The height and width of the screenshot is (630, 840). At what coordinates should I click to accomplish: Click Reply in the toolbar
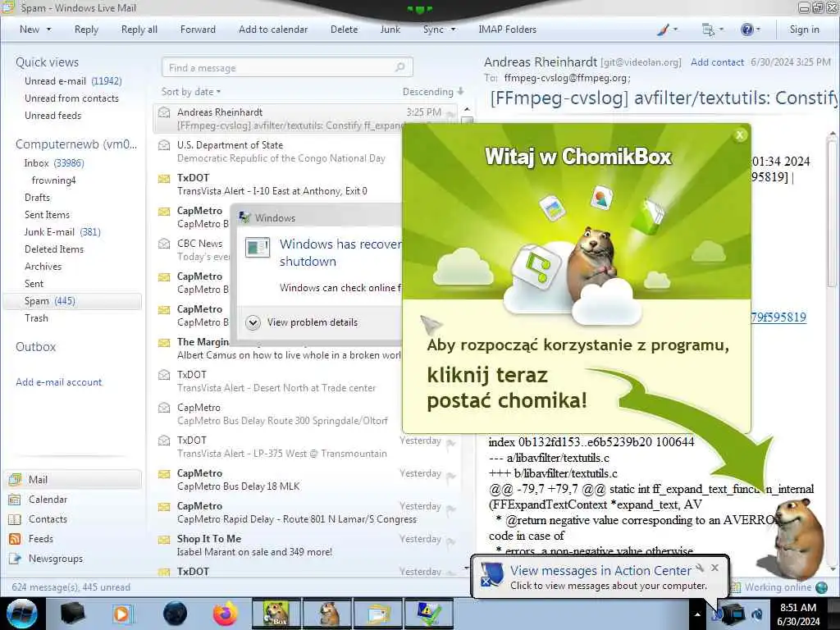point(86,30)
